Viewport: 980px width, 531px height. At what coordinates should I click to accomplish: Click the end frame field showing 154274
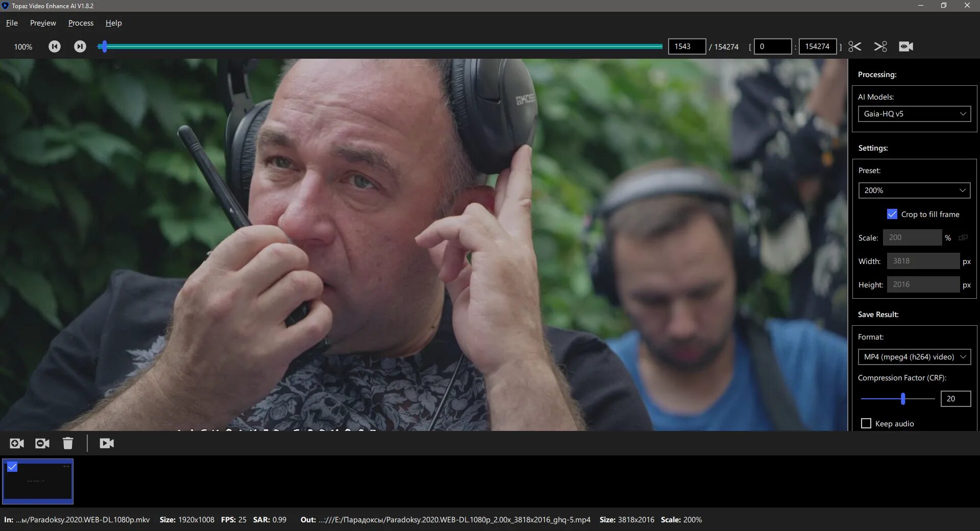(x=818, y=46)
